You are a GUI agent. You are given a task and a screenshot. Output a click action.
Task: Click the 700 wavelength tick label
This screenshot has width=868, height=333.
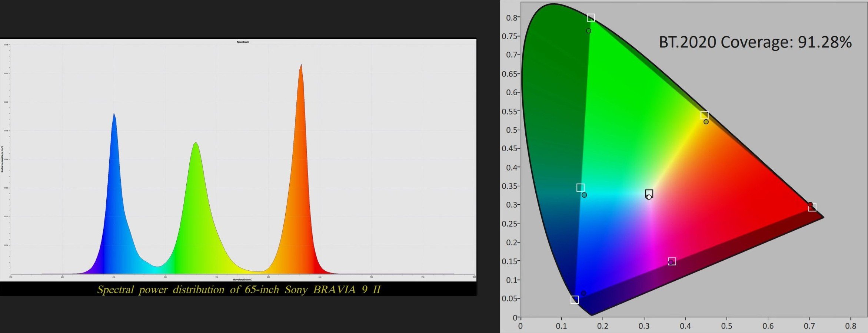coord(371,277)
